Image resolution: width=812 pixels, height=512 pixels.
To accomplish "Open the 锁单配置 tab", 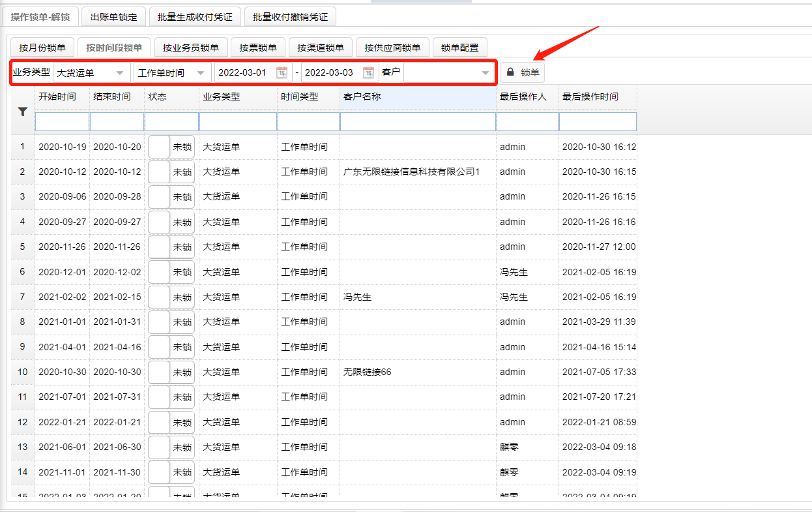I will (x=459, y=48).
